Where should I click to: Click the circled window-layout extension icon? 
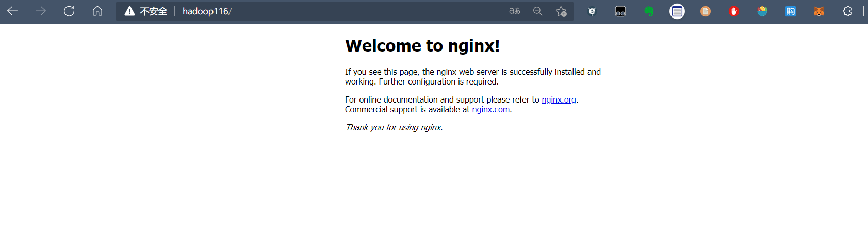[x=677, y=11]
